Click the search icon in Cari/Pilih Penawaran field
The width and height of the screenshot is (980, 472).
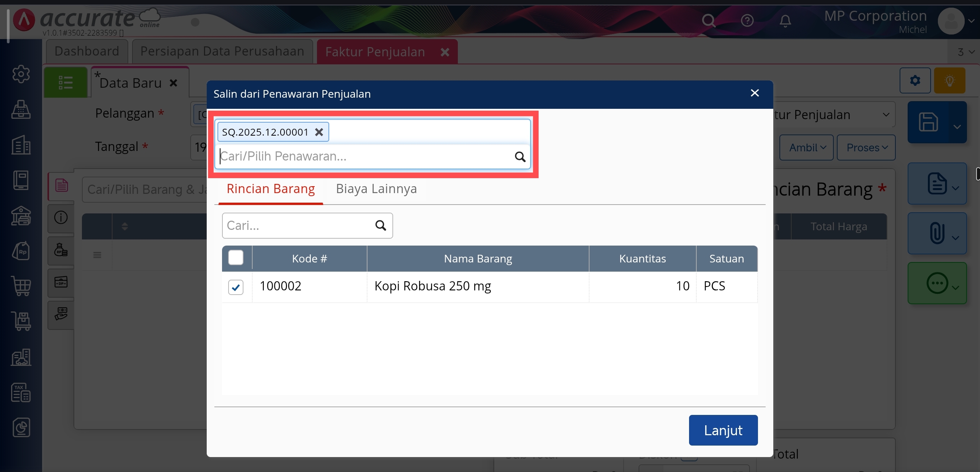(520, 157)
